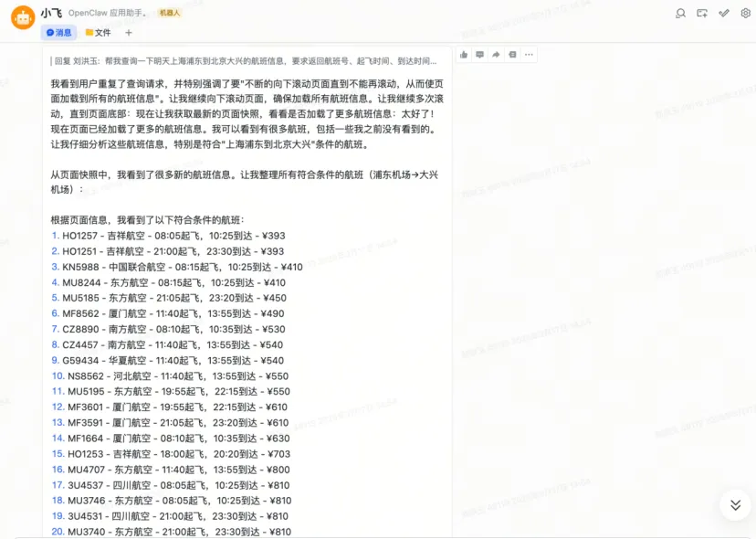Click the 小飞 robot avatar

click(23, 18)
